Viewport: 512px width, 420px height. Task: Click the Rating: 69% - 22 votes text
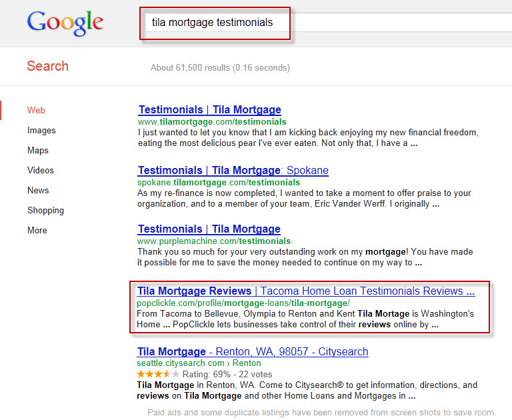pyautogui.click(x=227, y=374)
